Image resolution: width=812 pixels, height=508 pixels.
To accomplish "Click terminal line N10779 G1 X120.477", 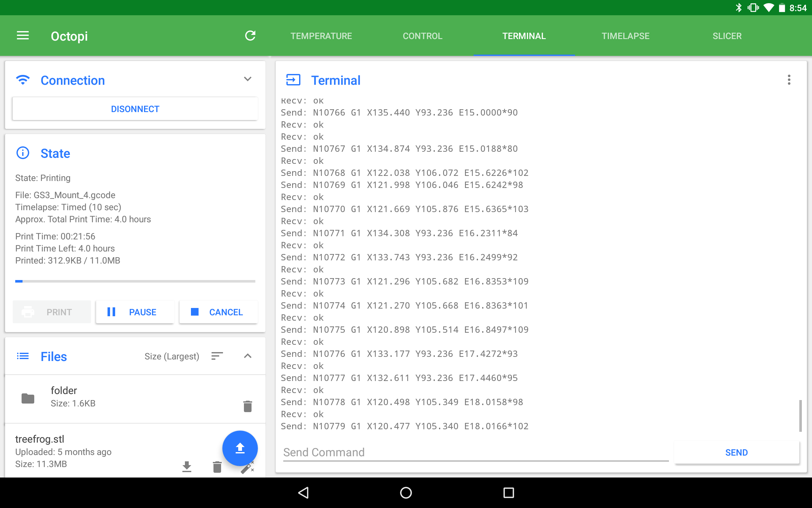I will (x=405, y=426).
